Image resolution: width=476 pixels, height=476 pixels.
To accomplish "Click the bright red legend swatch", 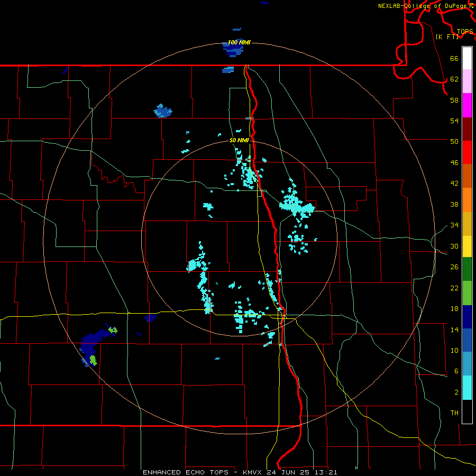I will pos(467,152).
